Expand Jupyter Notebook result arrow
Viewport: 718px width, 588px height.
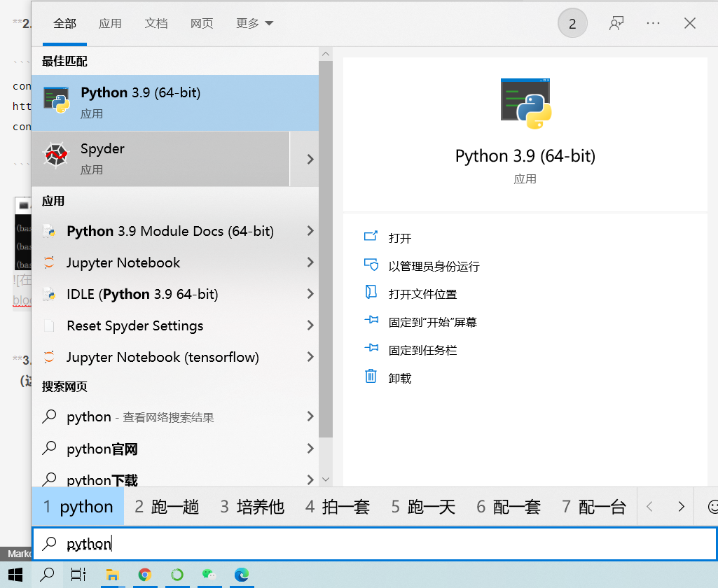[x=310, y=262]
